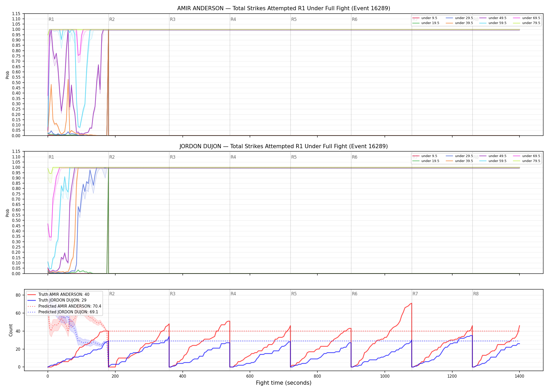
Task: Select R3 marker in the Count chart
Action: (173, 294)
